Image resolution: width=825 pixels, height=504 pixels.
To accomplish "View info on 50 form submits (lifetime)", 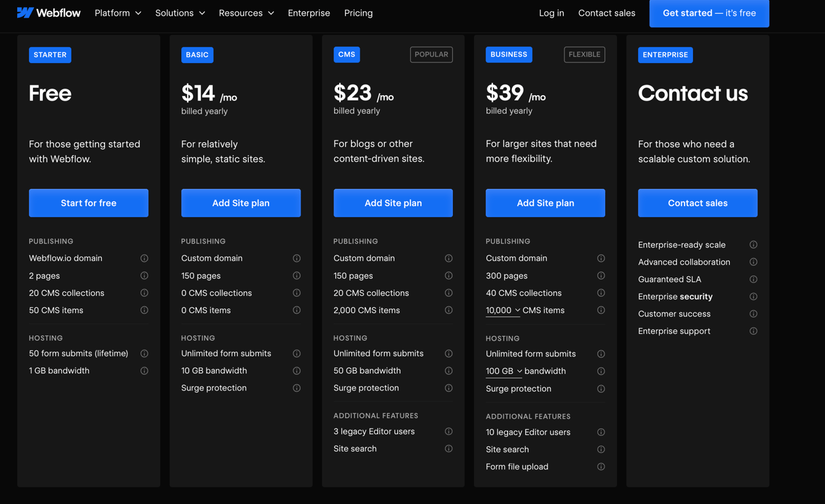I will pyautogui.click(x=144, y=354).
